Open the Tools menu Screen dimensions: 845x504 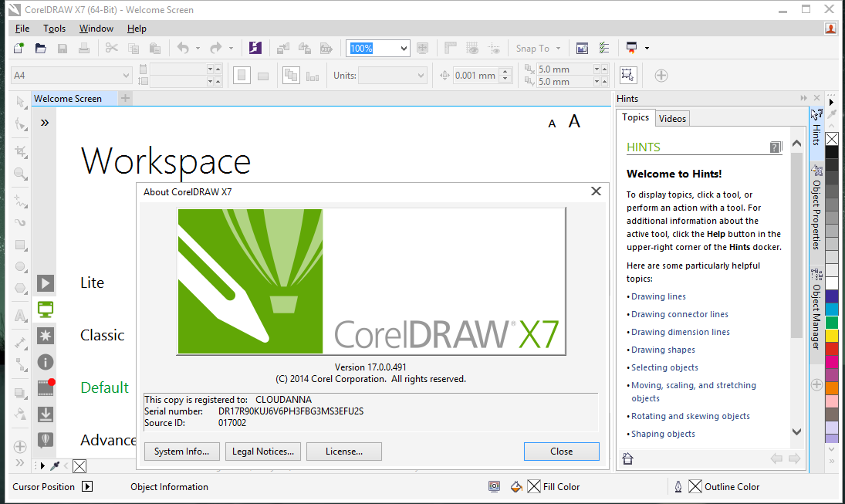(55, 29)
